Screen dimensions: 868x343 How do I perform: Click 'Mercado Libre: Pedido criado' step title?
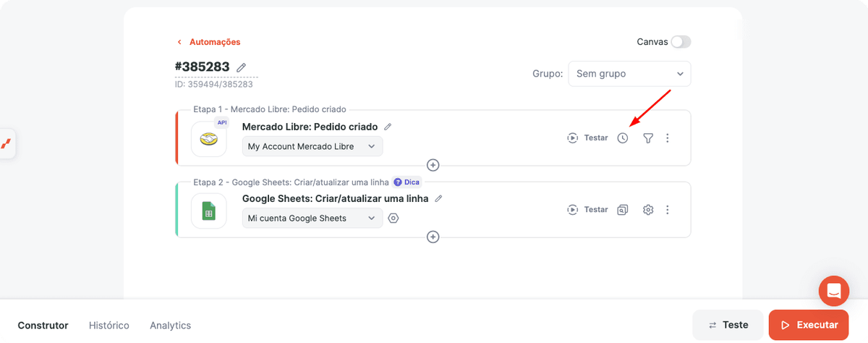[x=310, y=127]
